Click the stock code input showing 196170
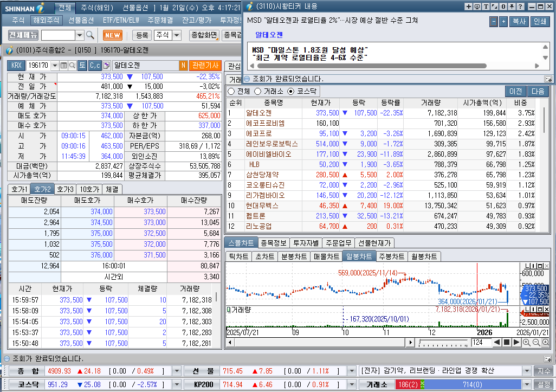Viewport: 556px width, 392px height. [x=38, y=65]
